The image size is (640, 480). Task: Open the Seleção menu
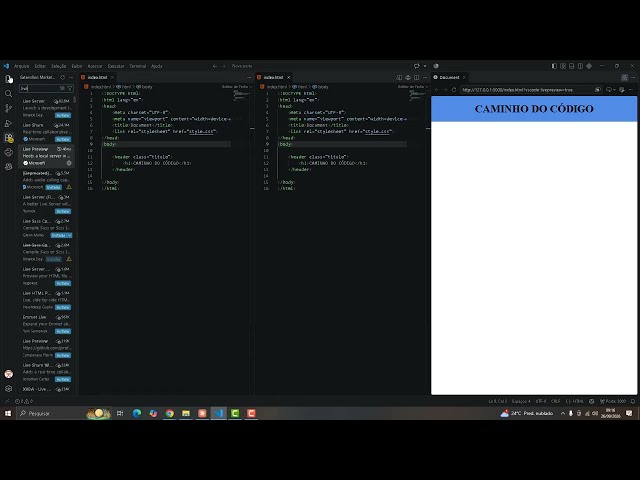tap(58, 66)
